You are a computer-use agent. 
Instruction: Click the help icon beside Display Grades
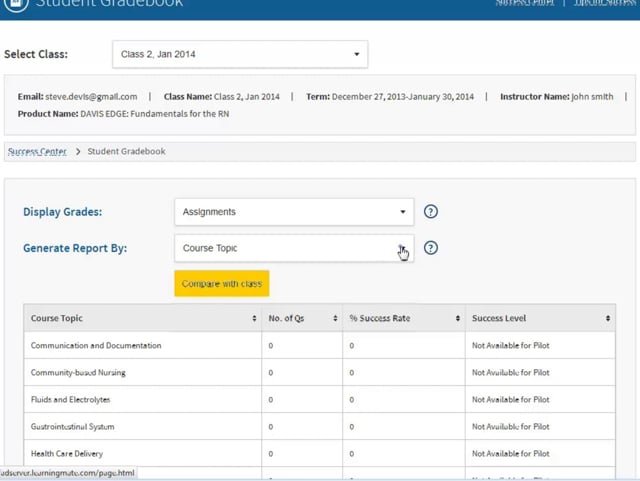431,212
